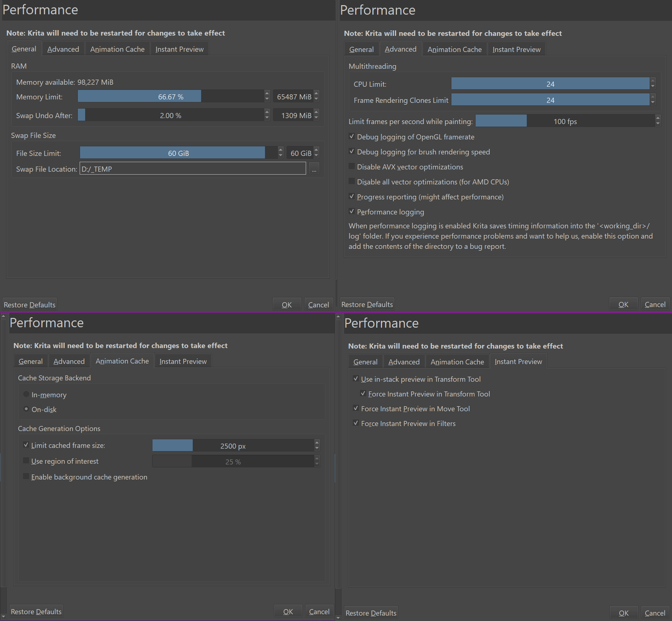Click the currently active Animation Cache tab

[x=122, y=361]
